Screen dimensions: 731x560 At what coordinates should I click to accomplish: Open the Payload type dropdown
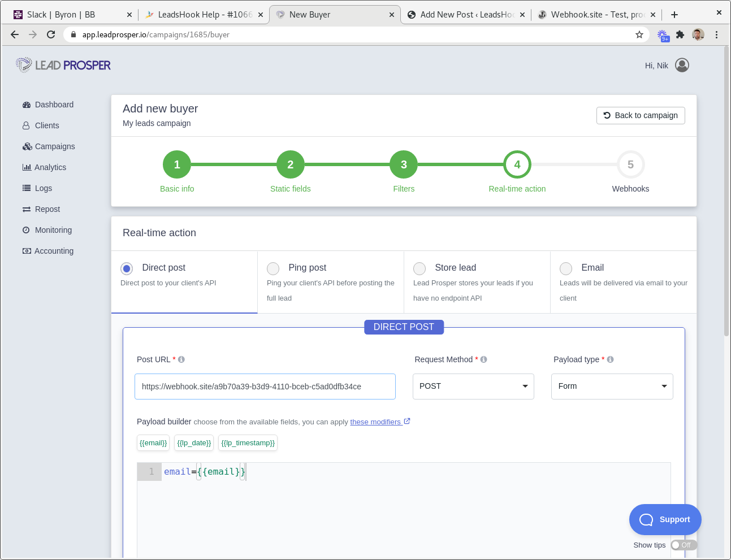click(x=612, y=387)
